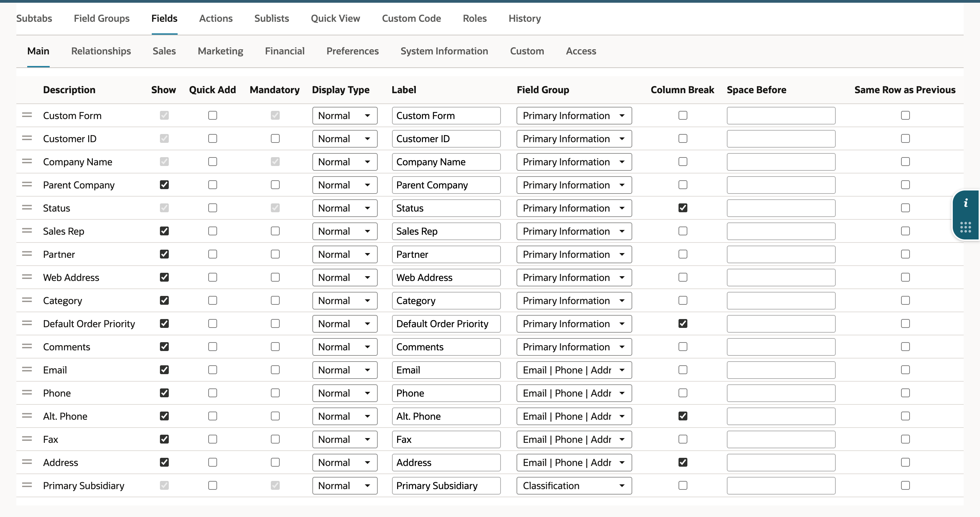The width and height of the screenshot is (980, 517).
Task: Open the Field Groups tab
Action: coord(102,18)
